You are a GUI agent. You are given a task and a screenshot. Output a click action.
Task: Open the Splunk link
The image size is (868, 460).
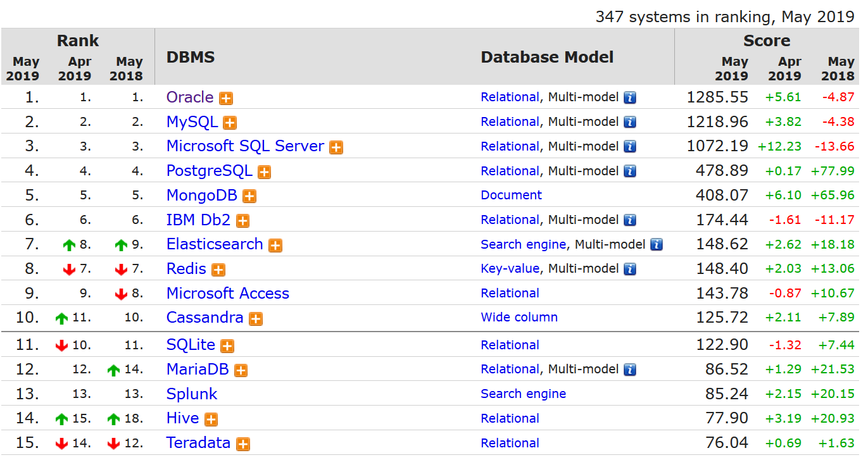coord(192,394)
